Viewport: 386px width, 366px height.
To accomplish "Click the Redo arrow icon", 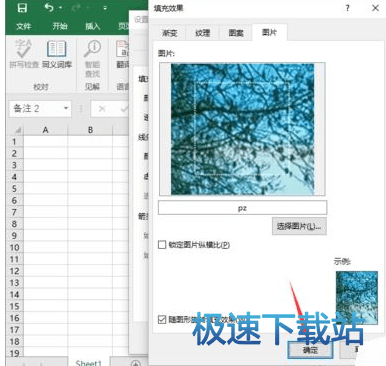I will click(x=77, y=8).
